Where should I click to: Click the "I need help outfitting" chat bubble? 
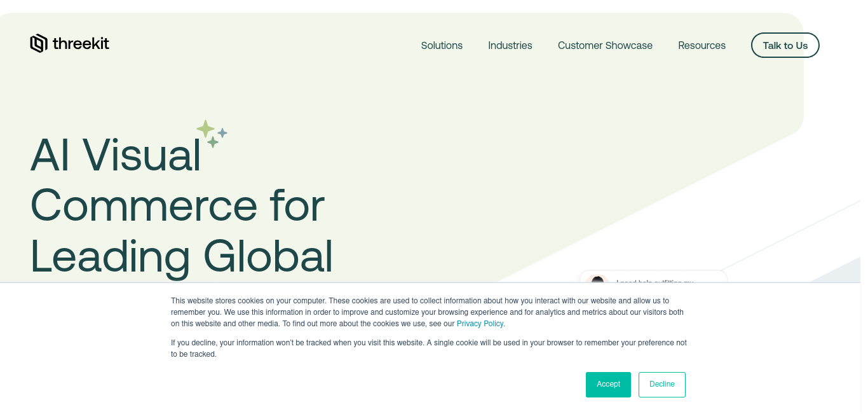[x=661, y=279]
